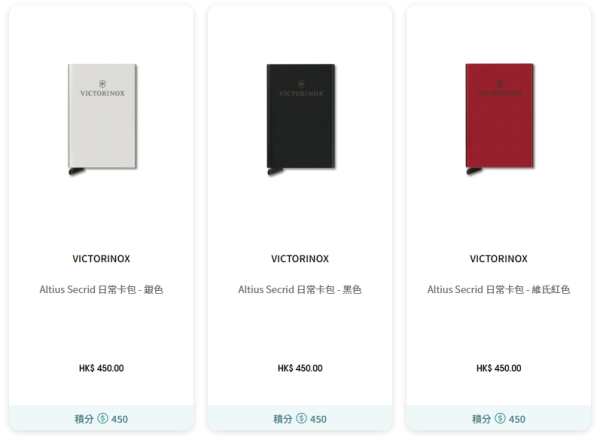
Task: Open the silver Altius Secrid card wallet image
Action: (x=102, y=120)
